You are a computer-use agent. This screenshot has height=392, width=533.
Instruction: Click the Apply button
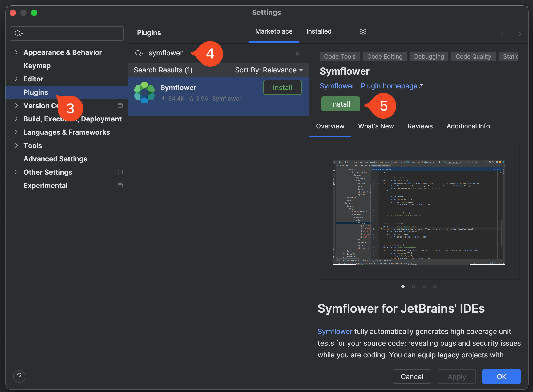[457, 377]
